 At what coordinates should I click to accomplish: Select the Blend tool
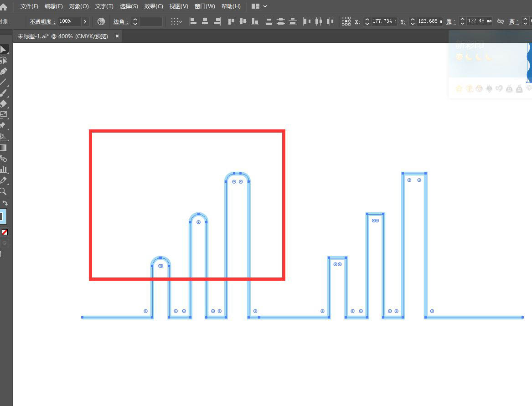click(3, 159)
